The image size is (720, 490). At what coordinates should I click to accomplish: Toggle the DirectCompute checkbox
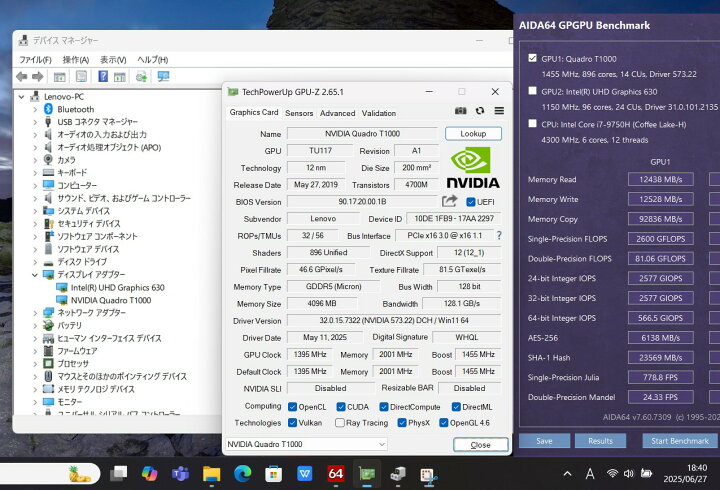point(384,406)
